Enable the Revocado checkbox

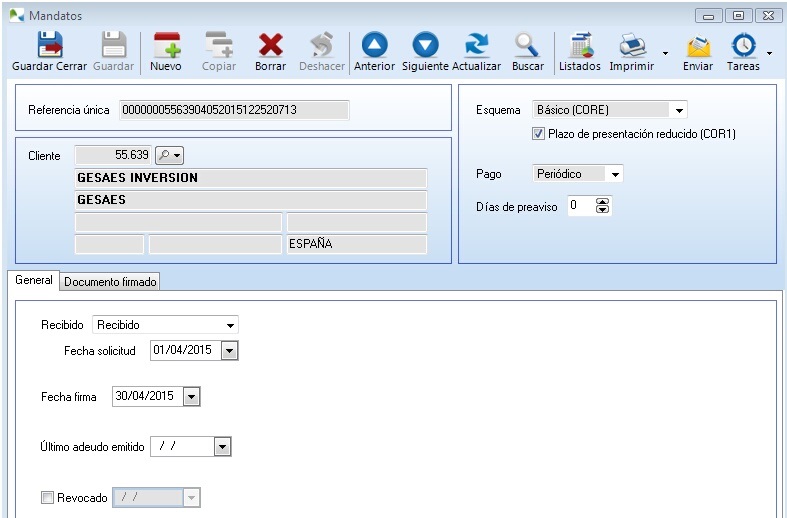tap(48, 498)
